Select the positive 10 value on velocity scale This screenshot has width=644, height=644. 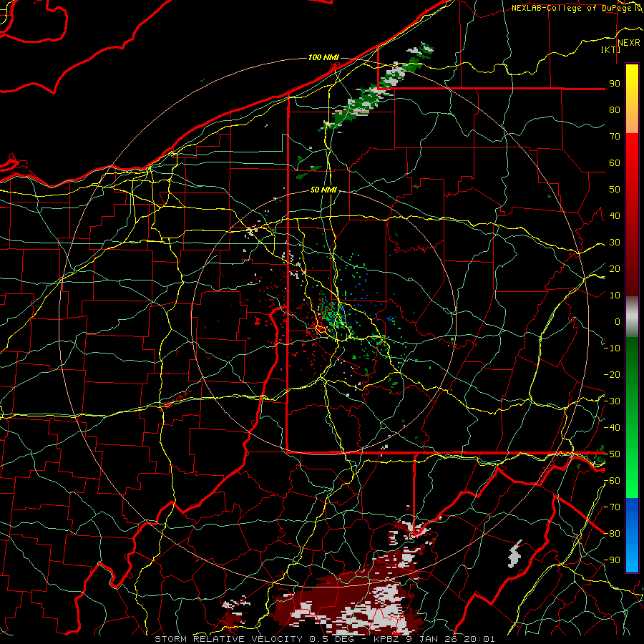tap(615, 296)
